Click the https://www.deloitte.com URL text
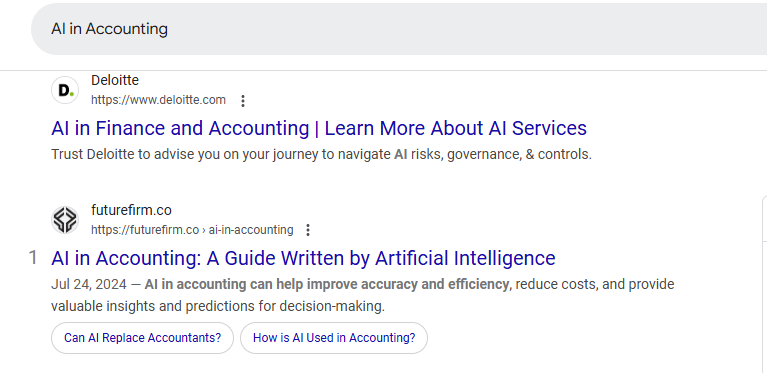This screenshot has width=767, height=373. click(x=158, y=100)
